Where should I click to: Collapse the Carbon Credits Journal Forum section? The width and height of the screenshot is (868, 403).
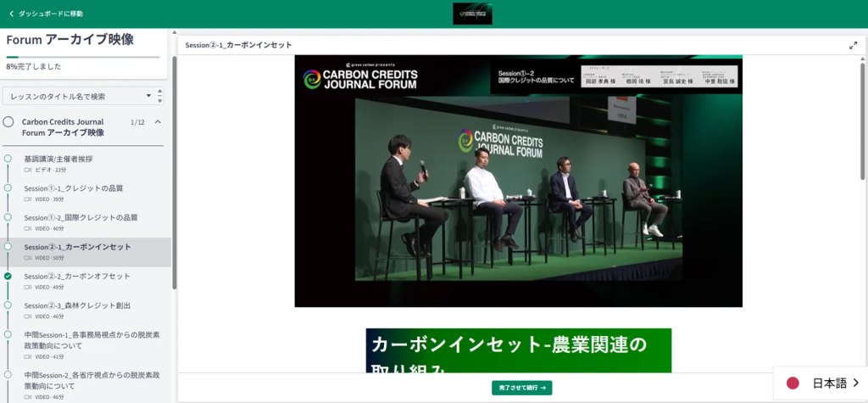[158, 121]
